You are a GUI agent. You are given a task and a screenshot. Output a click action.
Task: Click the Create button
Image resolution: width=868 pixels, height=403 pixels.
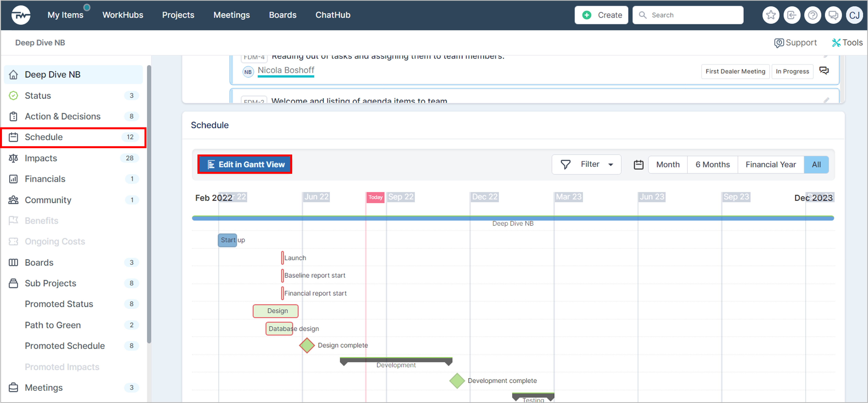point(601,15)
